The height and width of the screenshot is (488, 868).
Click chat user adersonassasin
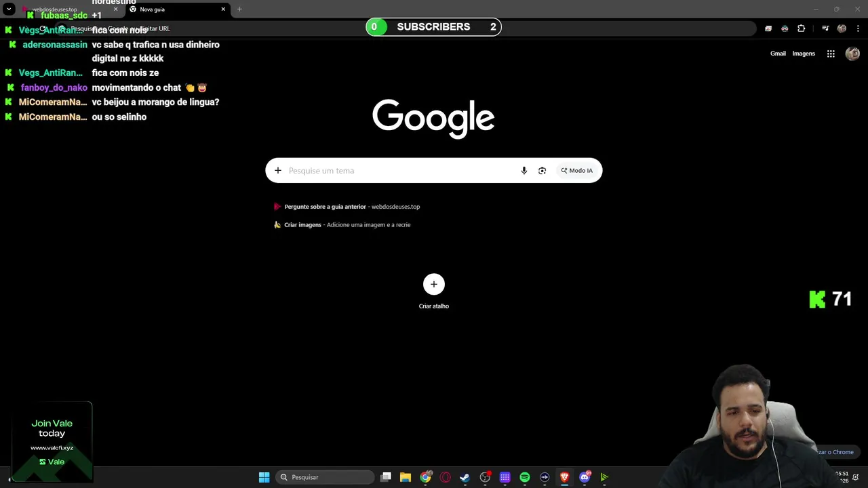(55, 45)
